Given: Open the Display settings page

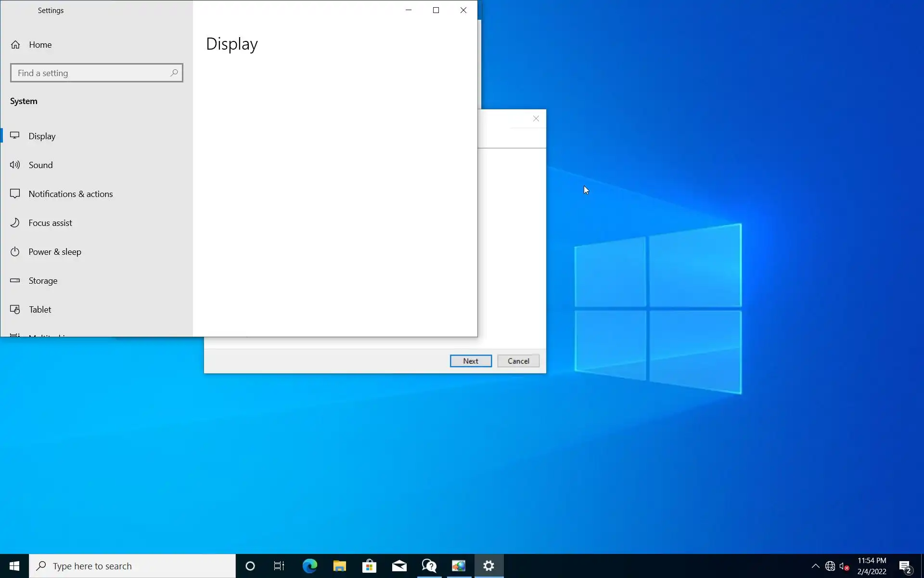Looking at the screenshot, I should tap(42, 136).
